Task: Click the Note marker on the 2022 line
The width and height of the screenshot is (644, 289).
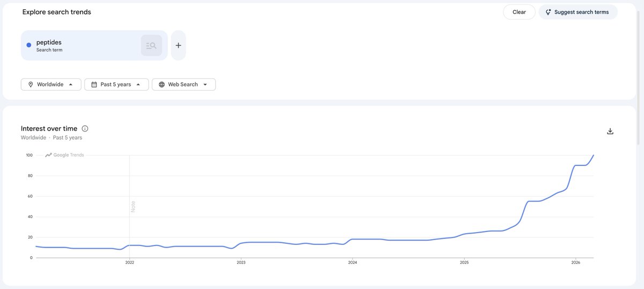Action: coord(133,206)
